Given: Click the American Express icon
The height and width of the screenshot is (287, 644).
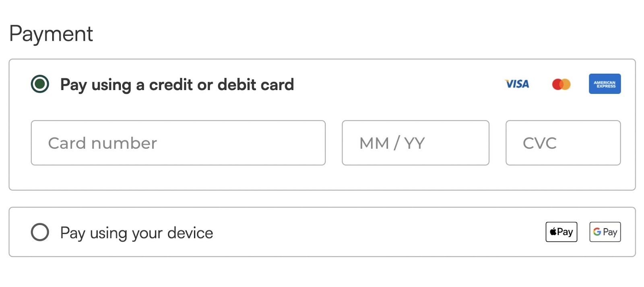Looking at the screenshot, I should coord(605,84).
